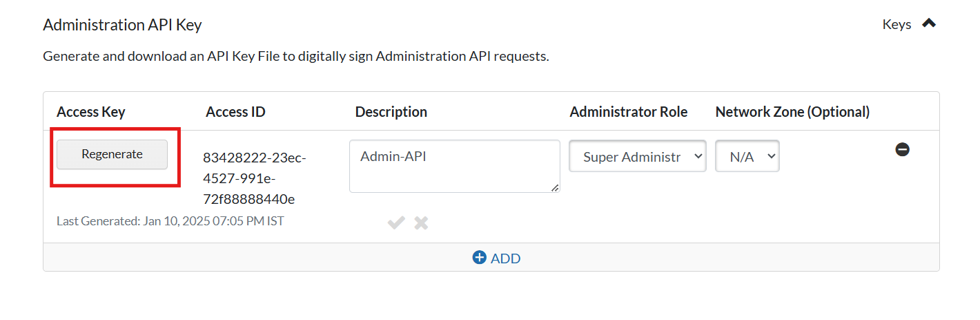Click the Access ID column header
980x320 pixels.
click(x=235, y=112)
